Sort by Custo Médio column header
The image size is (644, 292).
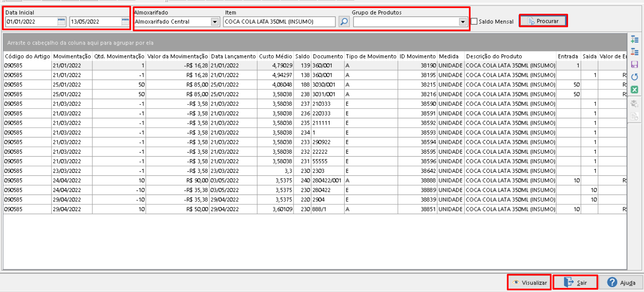275,56
